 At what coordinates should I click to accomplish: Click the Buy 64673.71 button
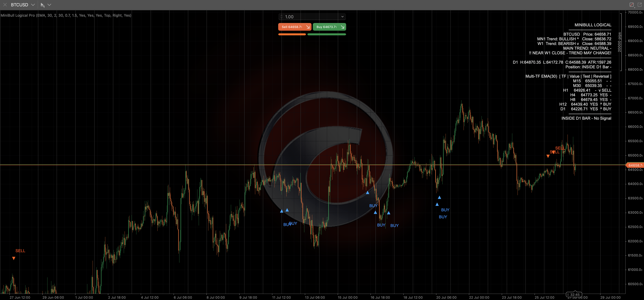329,27
